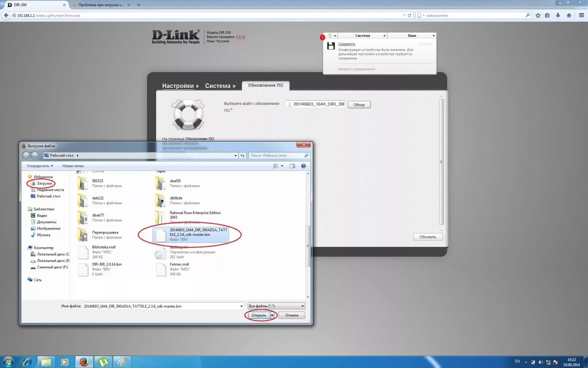Screen dimensions: 588x368
Task: Open the Видео library
Action: [x=42, y=216]
